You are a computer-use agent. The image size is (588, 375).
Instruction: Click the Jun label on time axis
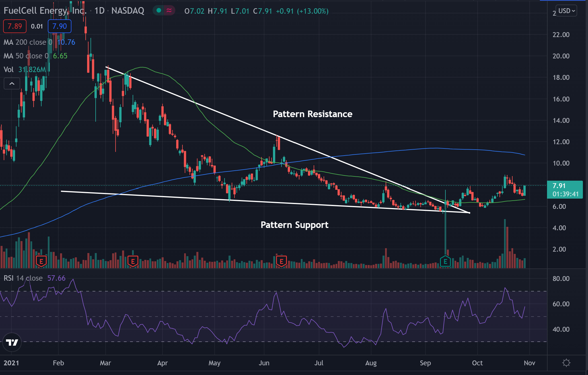coord(264,363)
